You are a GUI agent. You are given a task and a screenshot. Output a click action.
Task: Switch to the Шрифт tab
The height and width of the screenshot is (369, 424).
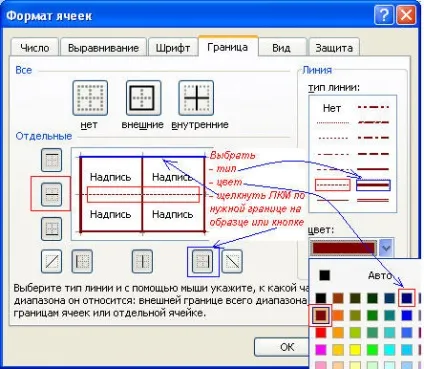pos(173,47)
